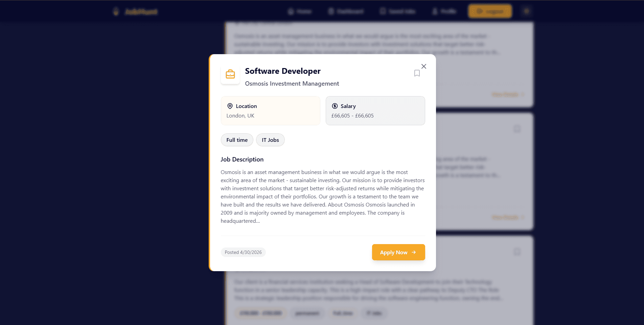This screenshot has width=644, height=325.
Task: Bookmark the Software Developer job
Action: click(417, 73)
